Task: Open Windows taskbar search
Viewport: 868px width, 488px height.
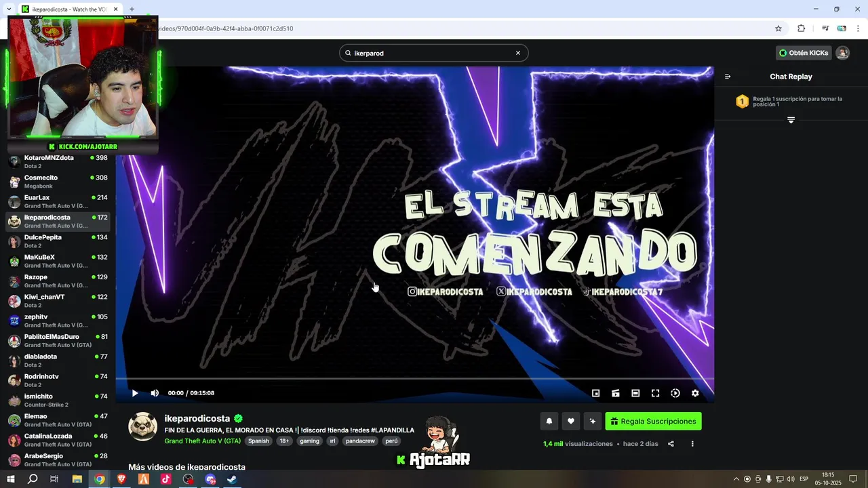Action: [33, 479]
